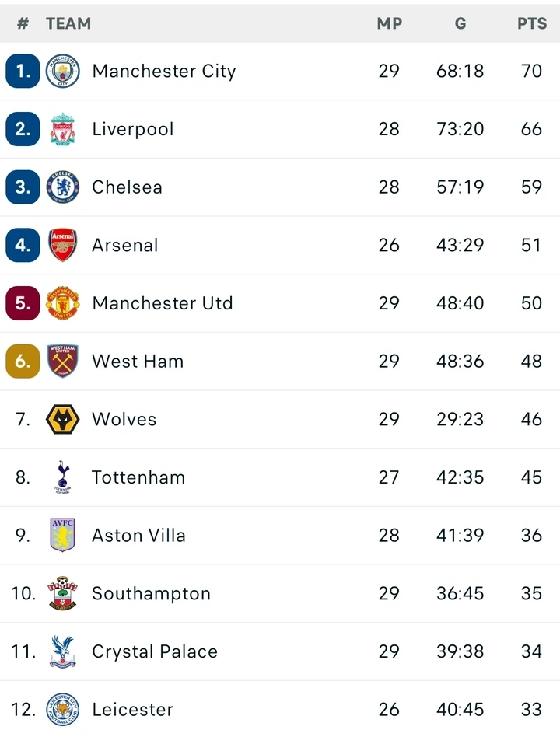
Task: Sort table by MP column header
Action: (389, 23)
